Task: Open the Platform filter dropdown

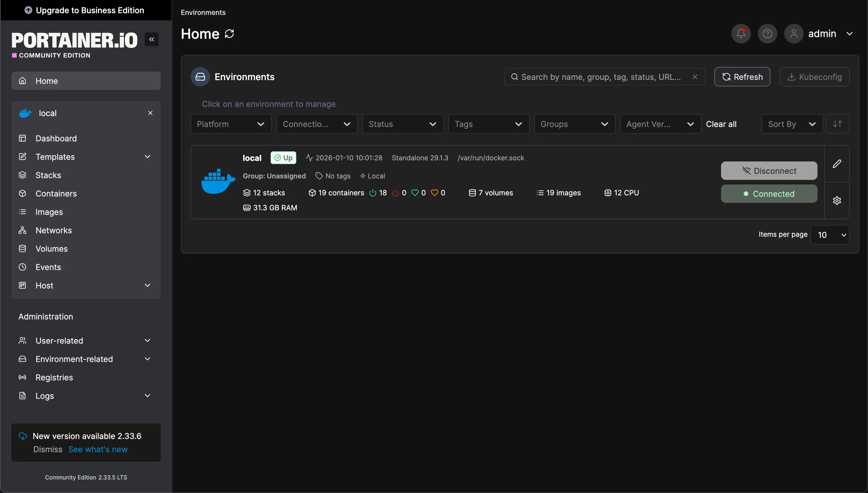Action: coord(231,124)
